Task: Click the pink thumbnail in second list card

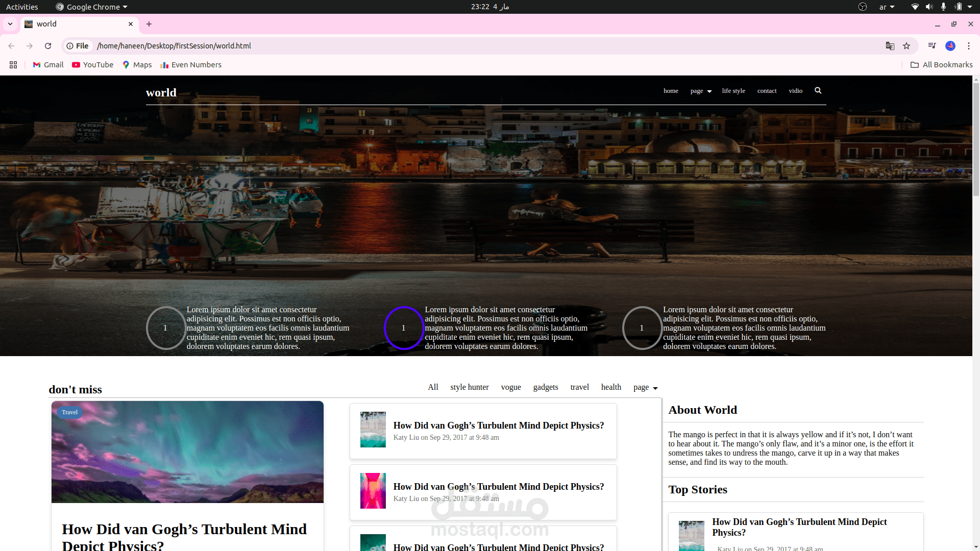Action: [x=373, y=491]
